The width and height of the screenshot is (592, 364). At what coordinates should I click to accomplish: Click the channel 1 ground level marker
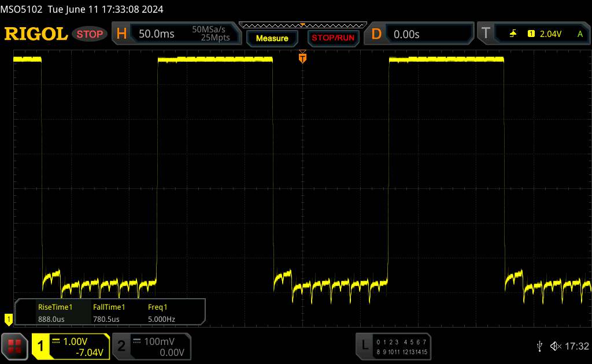(8, 320)
